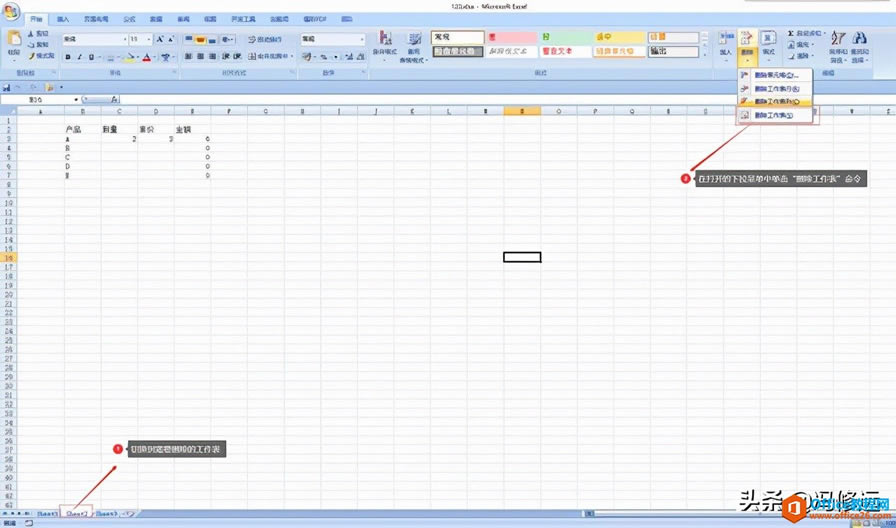896x528 pixels.
Task: Toggle bold formatting
Action: click(68, 57)
